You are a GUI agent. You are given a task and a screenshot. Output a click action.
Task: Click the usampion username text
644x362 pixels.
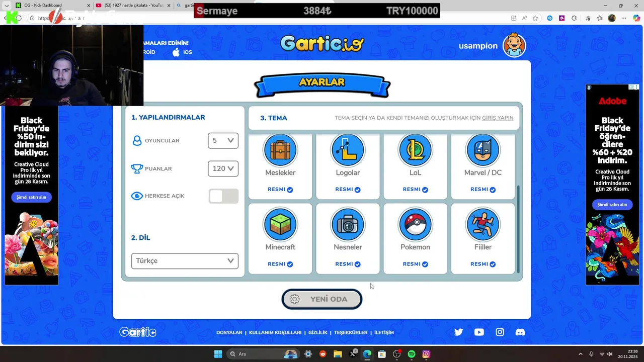click(478, 46)
